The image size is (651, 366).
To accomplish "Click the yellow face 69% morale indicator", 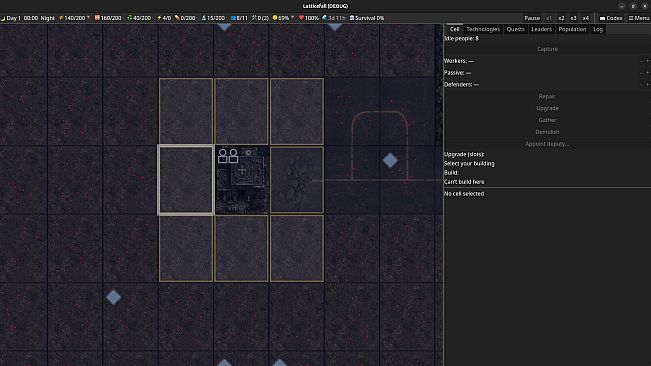I will tap(281, 18).
